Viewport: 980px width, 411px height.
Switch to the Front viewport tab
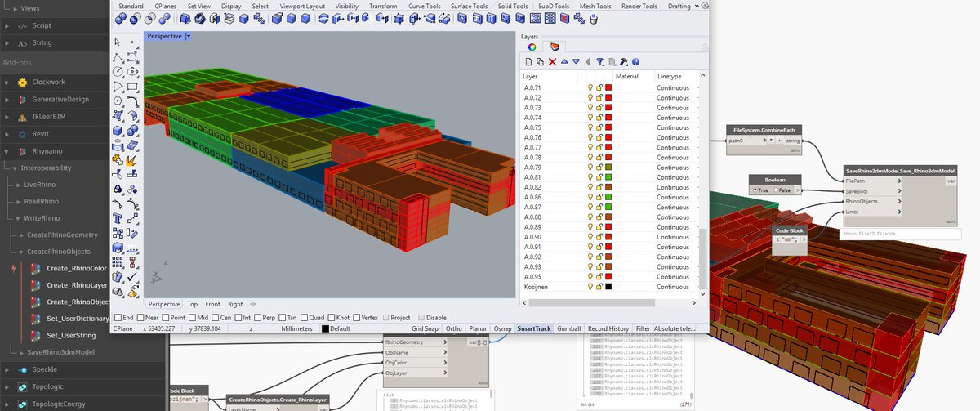(213, 304)
